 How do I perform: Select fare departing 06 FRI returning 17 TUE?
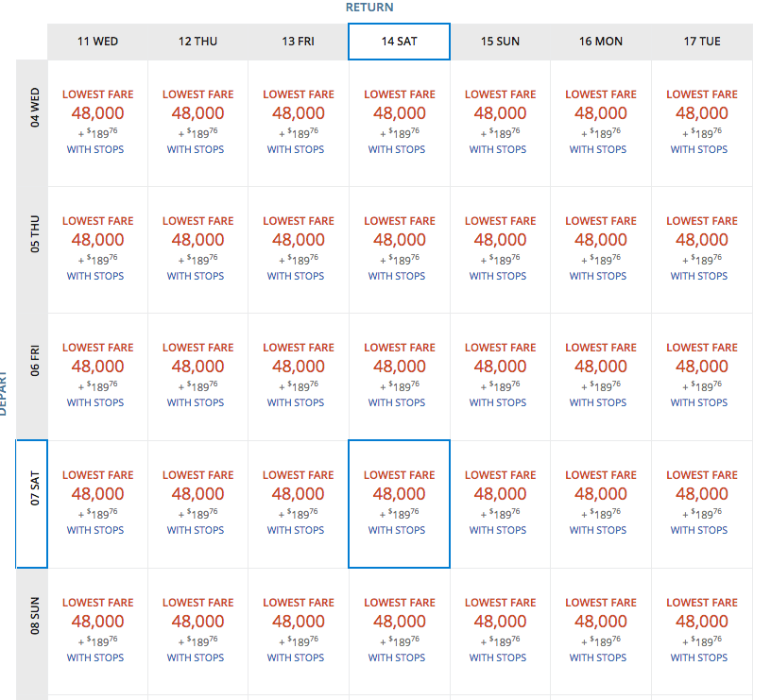[x=702, y=376]
